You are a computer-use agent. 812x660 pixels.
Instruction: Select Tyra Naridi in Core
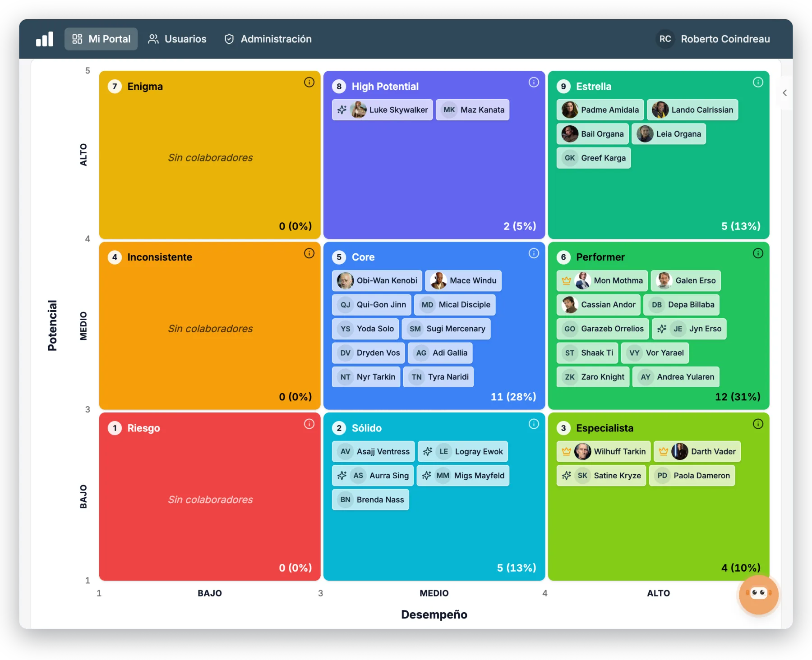438,377
